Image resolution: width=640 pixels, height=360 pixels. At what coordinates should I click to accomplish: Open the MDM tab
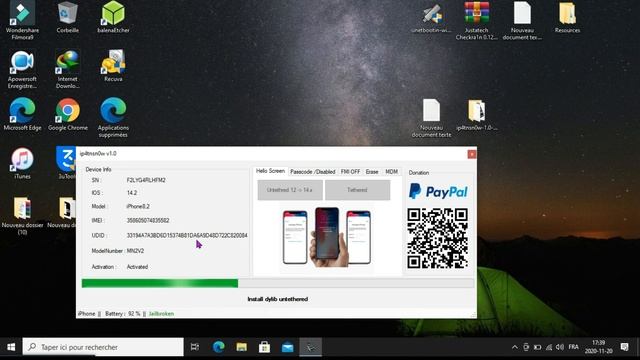pos(391,172)
